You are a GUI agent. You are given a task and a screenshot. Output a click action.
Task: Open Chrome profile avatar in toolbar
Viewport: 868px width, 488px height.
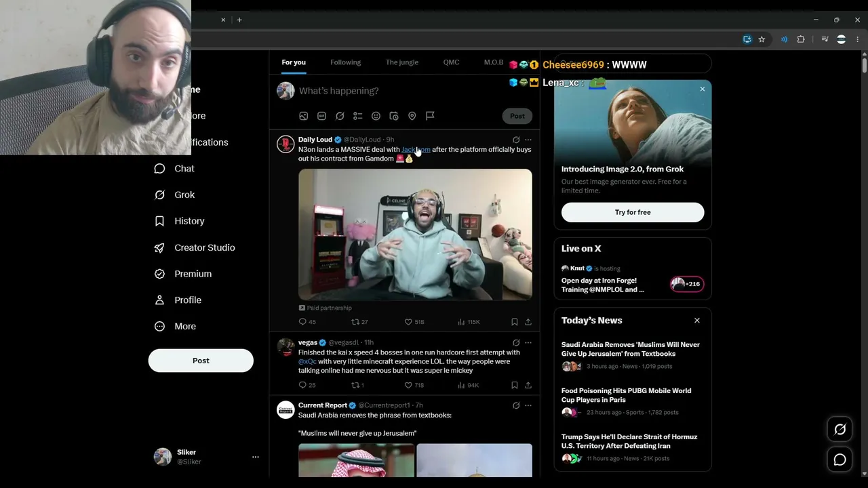pos(842,39)
